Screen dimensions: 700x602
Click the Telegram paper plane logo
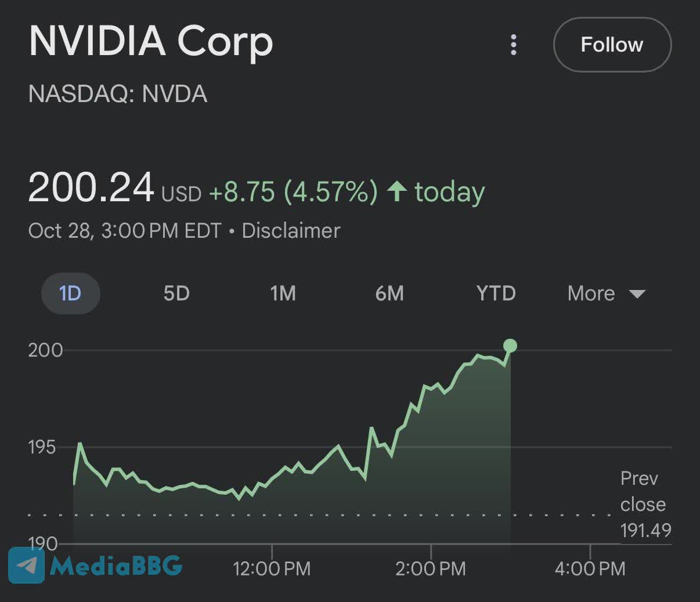27,565
